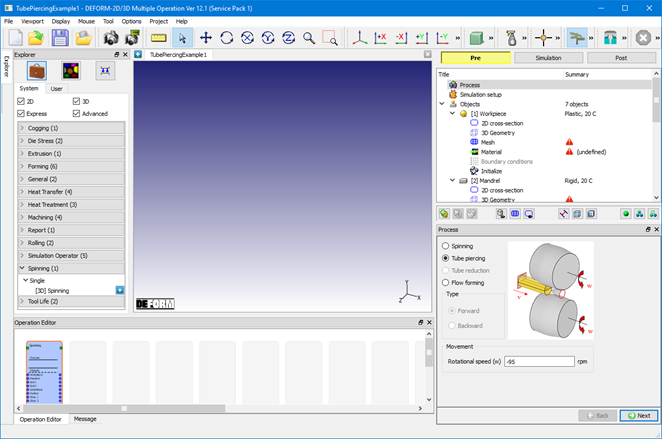The height and width of the screenshot is (439, 662).
Task: Open the Message tab at bottom
Action: (x=85, y=419)
